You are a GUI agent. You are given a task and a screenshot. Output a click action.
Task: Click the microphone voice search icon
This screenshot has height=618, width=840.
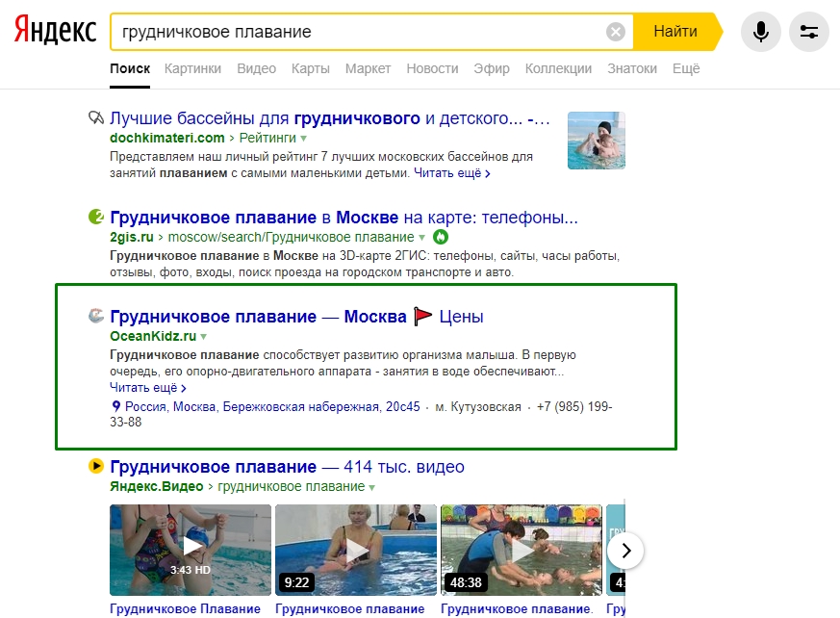[x=760, y=32]
